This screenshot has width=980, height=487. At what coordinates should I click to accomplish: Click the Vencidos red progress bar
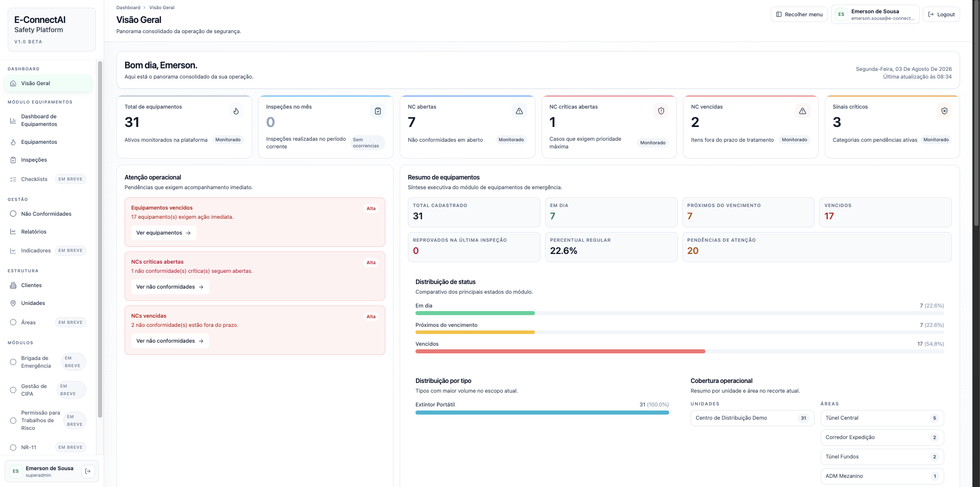point(560,351)
